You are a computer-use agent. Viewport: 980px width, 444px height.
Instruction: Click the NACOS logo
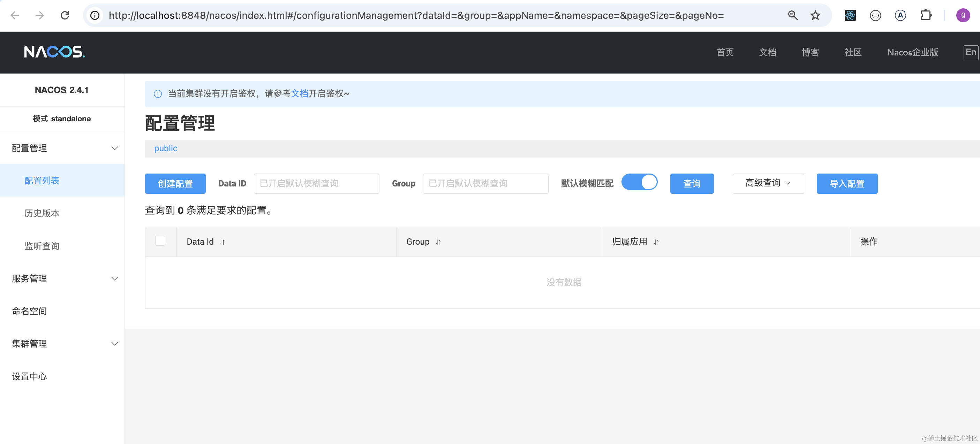(x=54, y=52)
